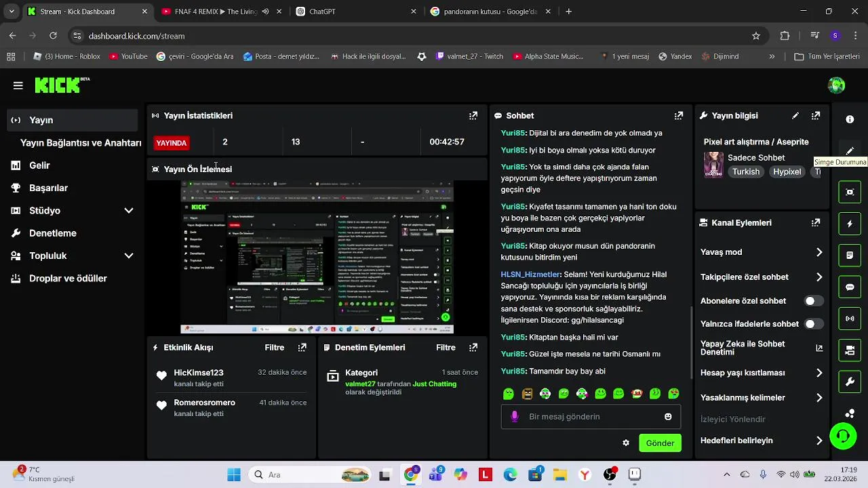Open chat settings gear icon

tap(626, 443)
